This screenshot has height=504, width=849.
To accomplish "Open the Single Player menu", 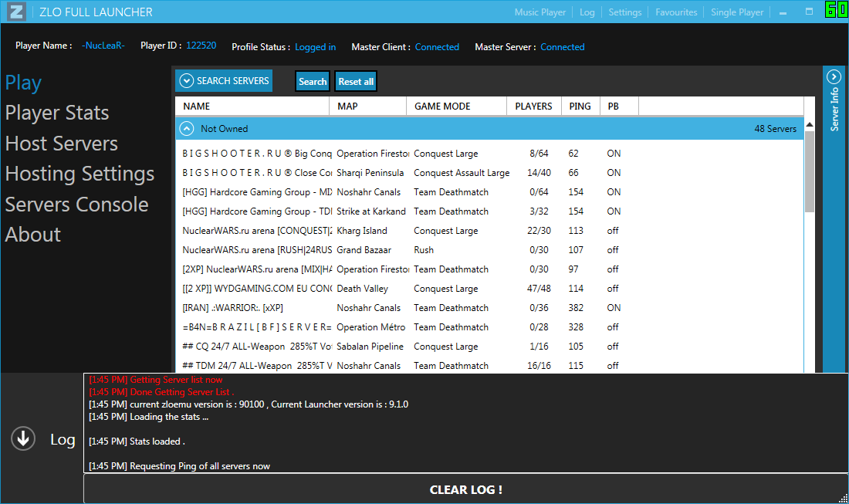I will coord(737,12).
